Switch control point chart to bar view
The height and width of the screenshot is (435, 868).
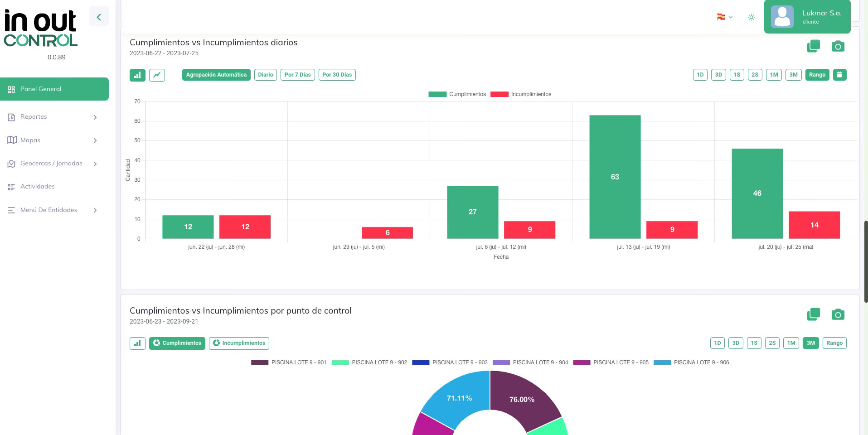pos(137,343)
